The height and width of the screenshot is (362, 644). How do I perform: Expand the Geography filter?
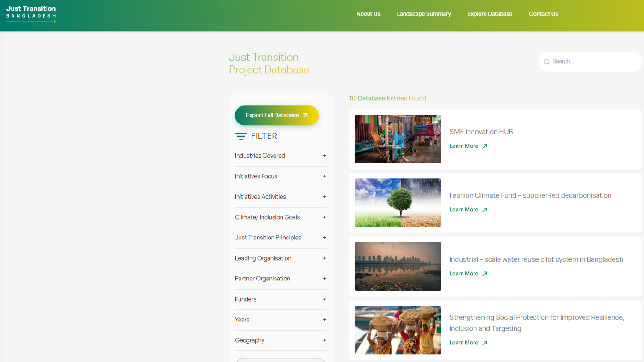(324, 340)
